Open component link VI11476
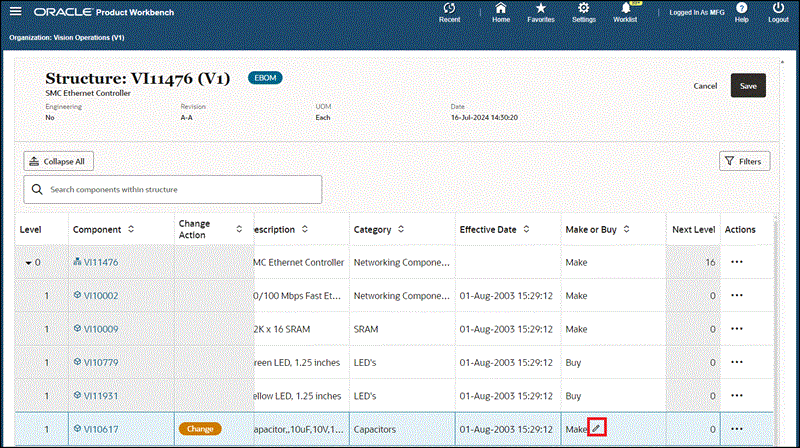 101,262
